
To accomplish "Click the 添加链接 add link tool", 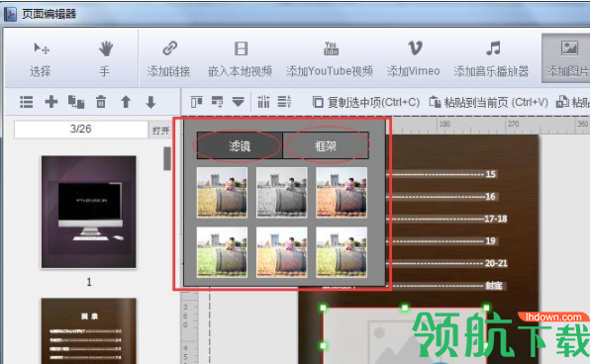I will pyautogui.click(x=168, y=58).
